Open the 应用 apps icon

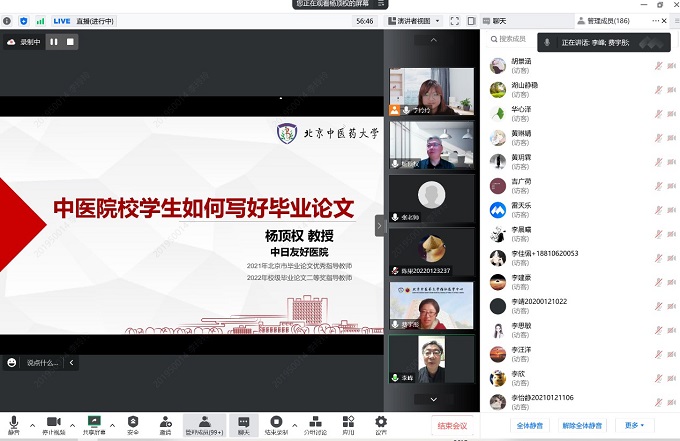coord(348,421)
